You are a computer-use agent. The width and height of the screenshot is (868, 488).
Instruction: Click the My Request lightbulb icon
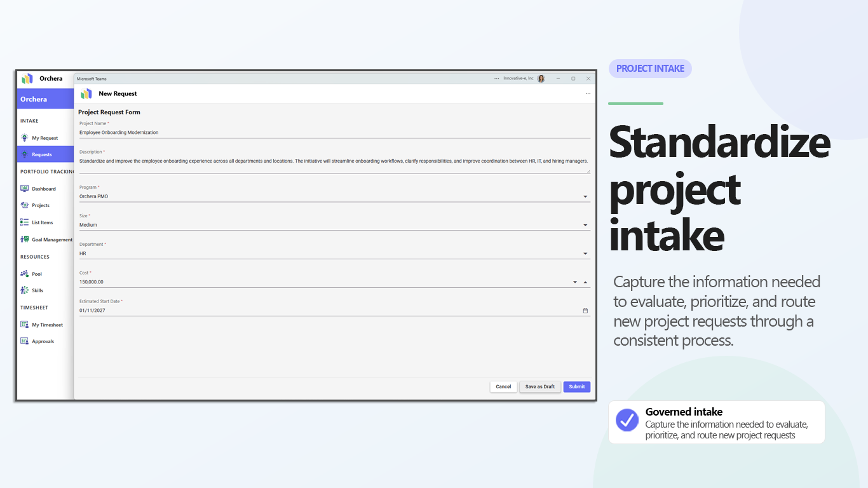tap(24, 138)
